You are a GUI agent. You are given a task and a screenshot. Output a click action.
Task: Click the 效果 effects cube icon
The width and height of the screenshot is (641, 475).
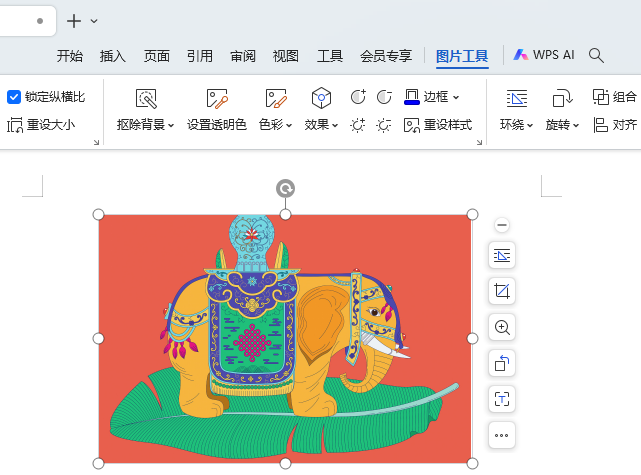(321, 98)
